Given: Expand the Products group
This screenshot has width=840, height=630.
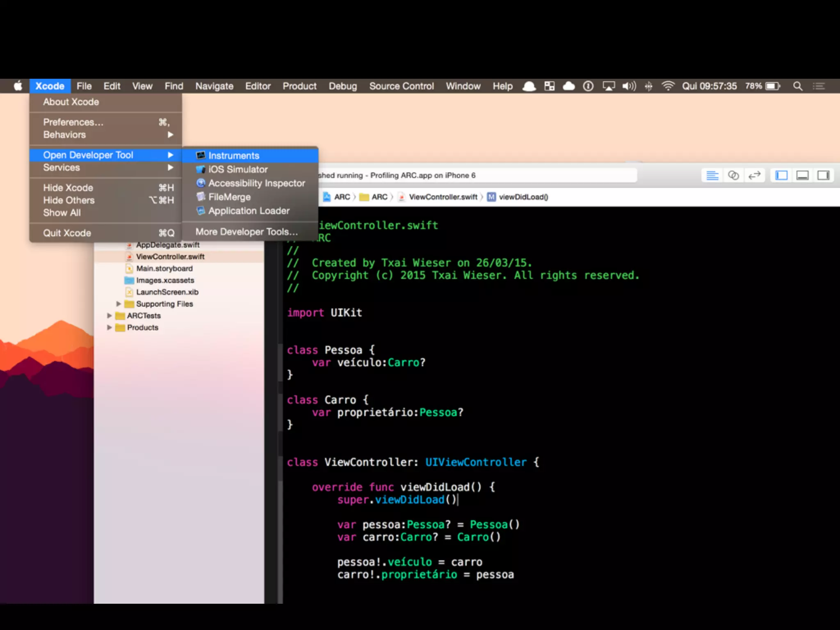Looking at the screenshot, I should click(110, 328).
